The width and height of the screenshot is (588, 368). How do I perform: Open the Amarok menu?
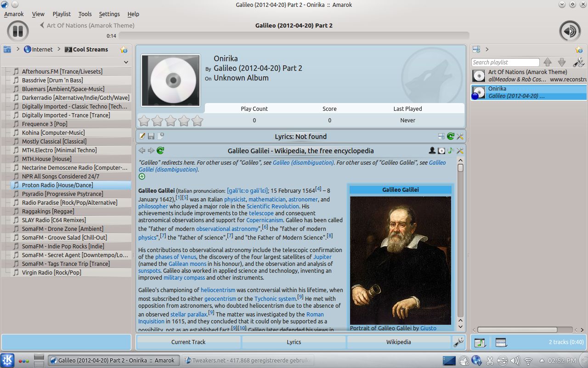tap(14, 14)
